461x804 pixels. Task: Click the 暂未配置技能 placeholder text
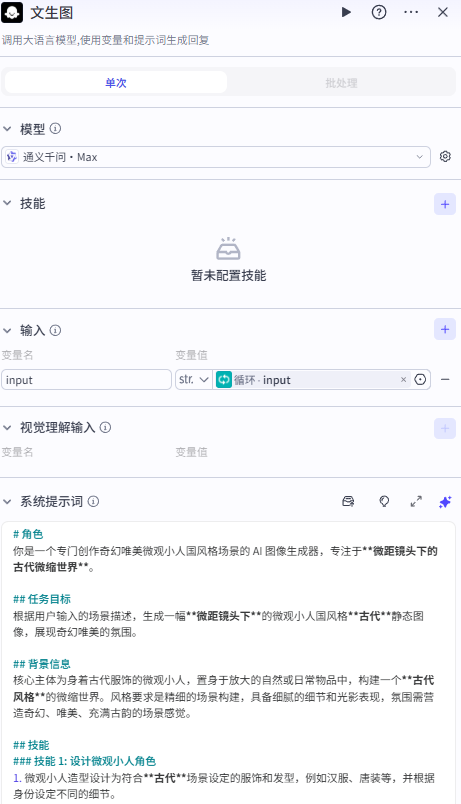(x=229, y=275)
